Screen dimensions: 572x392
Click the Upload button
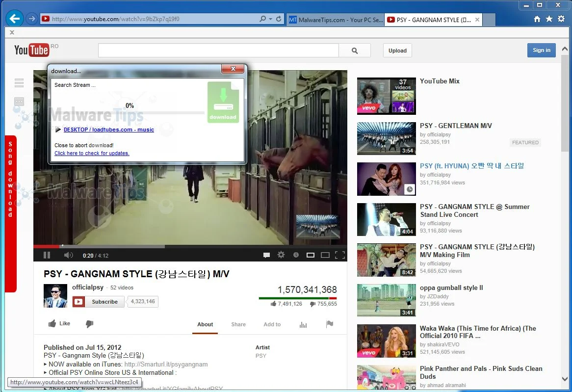coord(398,51)
